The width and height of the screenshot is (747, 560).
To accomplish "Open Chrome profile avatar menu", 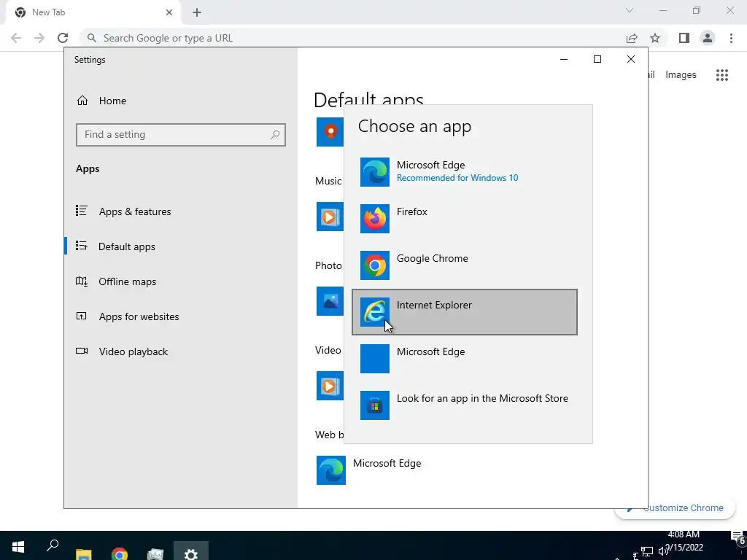I will pos(708,38).
